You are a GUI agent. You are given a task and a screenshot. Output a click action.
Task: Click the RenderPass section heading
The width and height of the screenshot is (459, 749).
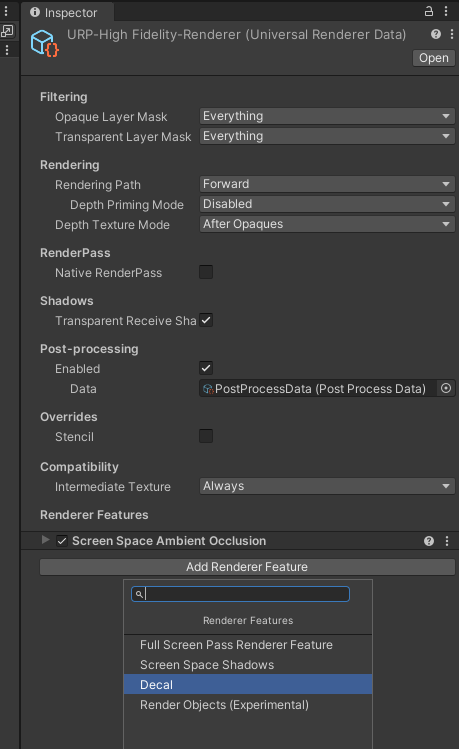click(x=75, y=253)
